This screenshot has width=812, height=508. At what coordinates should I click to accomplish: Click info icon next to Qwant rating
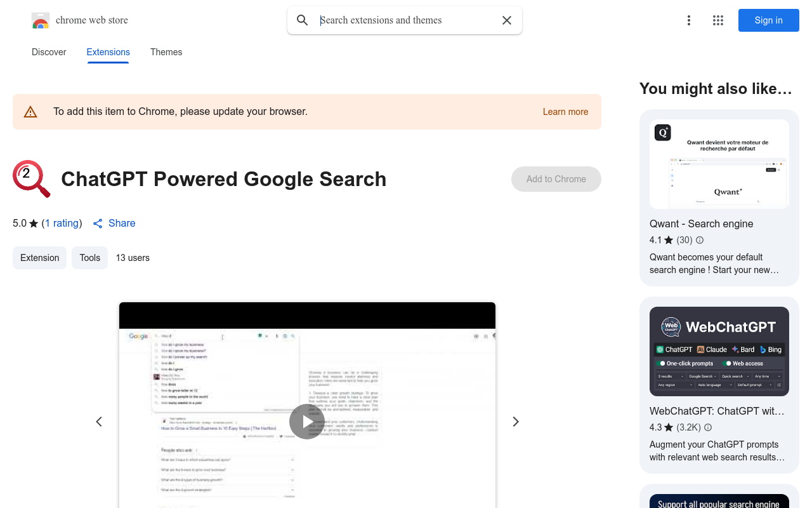coord(700,240)
